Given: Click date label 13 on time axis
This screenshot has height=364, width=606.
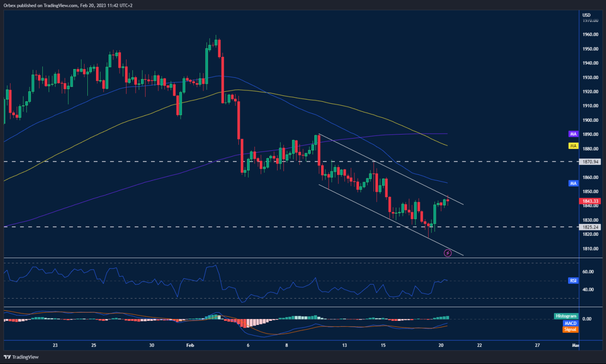Looking at the screenshot, I should [344, 345].
